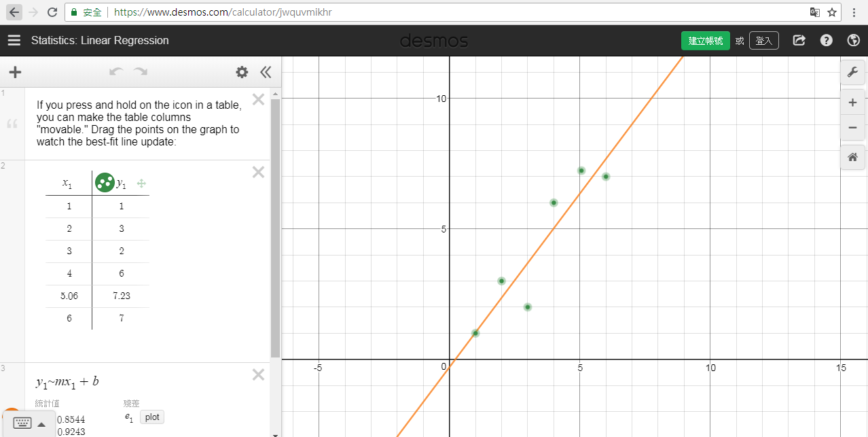
Task: Open the Chrome three-dot menu
Action: pyautogui.click(x=854, y=12)
